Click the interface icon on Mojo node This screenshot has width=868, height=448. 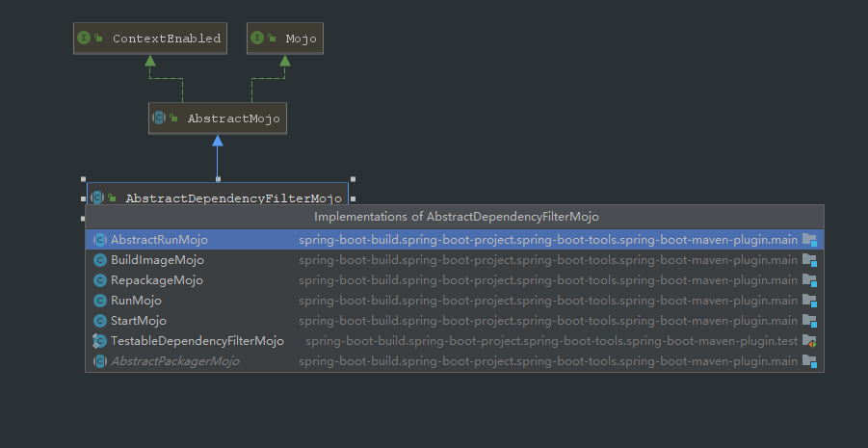tap(257, 39)
